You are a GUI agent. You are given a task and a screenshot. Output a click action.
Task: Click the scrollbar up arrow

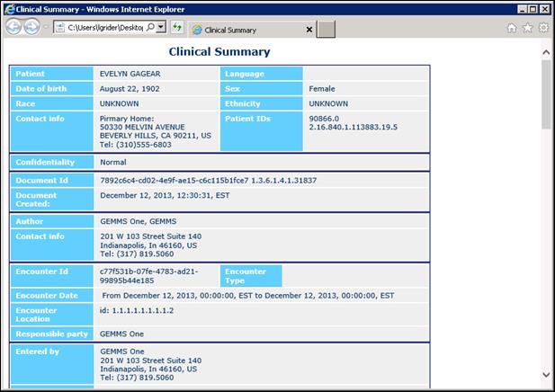click(x=547, y=53)
